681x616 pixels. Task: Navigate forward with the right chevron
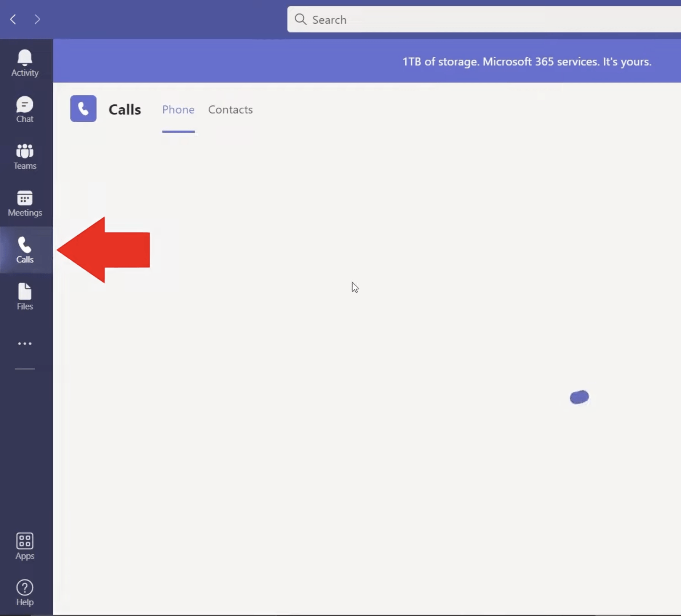click(x=37, y=19)
